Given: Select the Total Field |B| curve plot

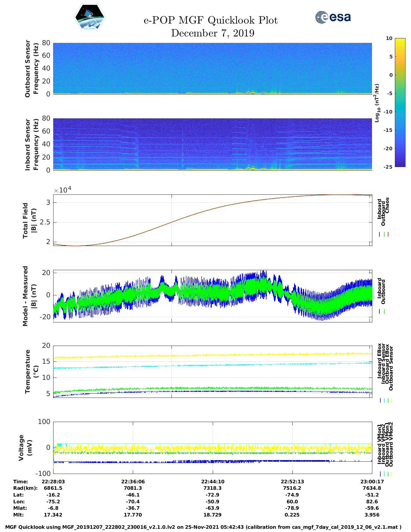Looking at the screenshot, I should [x=212, y=220].
